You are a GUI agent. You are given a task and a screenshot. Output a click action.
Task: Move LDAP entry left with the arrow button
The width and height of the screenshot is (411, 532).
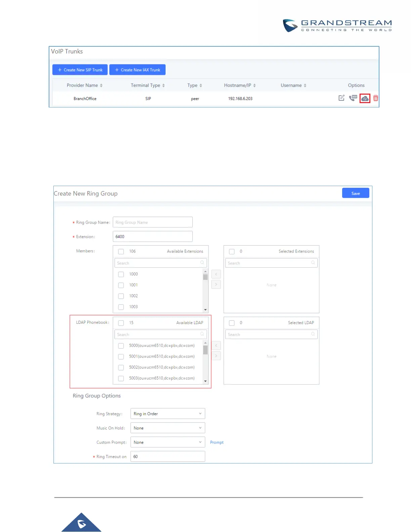click(216, 345)
